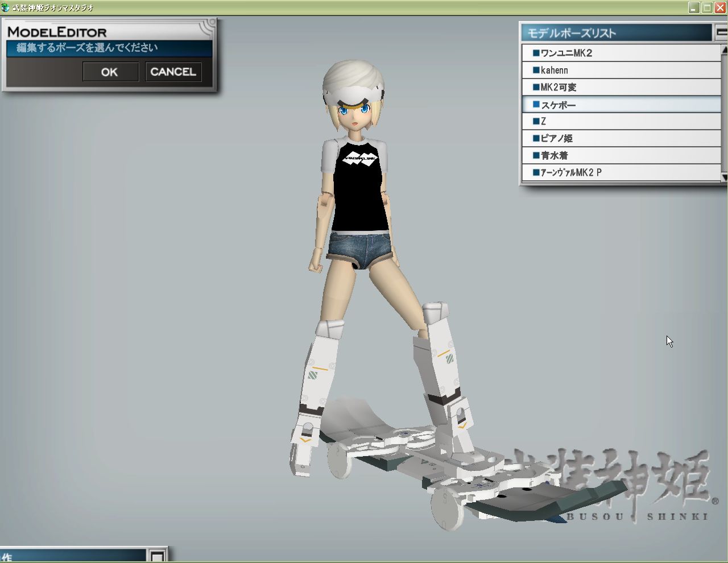Select the ワンユニMK2 pose entry
728x563 pixels.
(x=621, y=53)
